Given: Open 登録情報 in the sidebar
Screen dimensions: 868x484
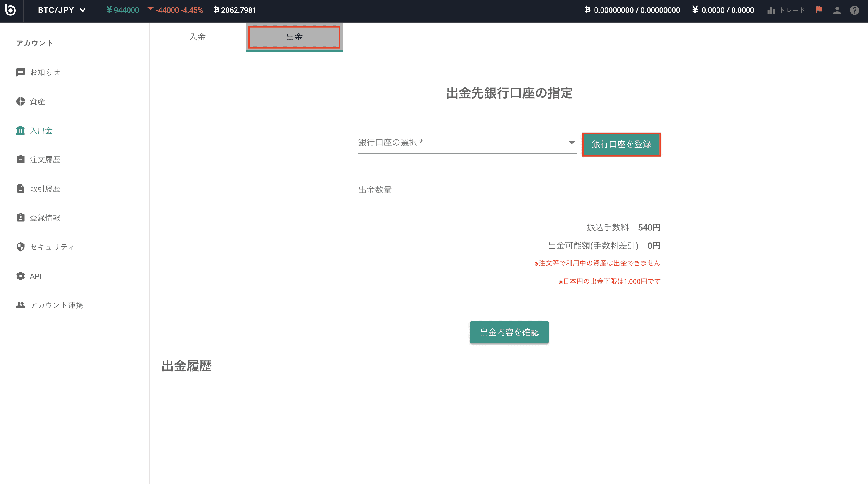Looking at the screenshot, I should (45, 218).
